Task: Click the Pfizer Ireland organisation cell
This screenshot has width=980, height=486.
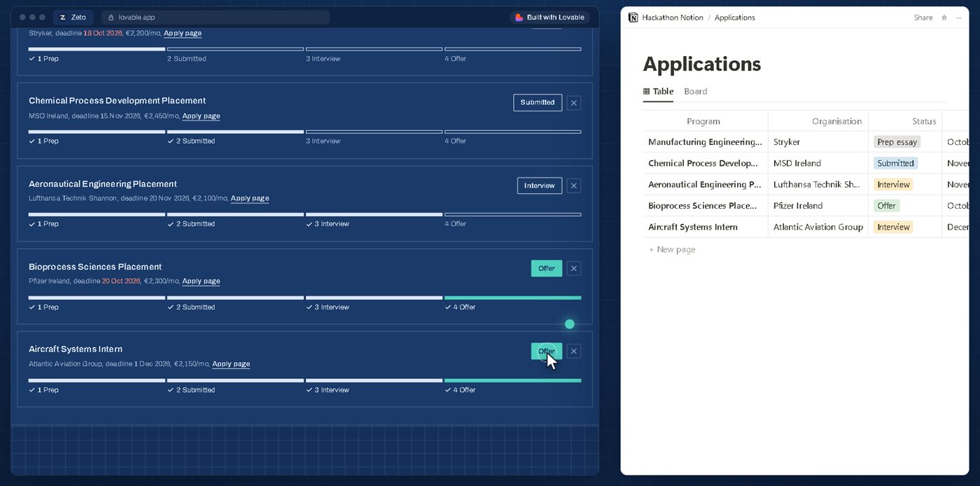Action: 818,206
